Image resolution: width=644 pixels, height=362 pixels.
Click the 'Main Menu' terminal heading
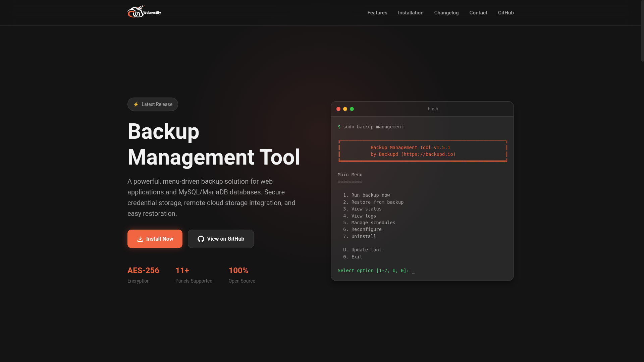(350, 175)
